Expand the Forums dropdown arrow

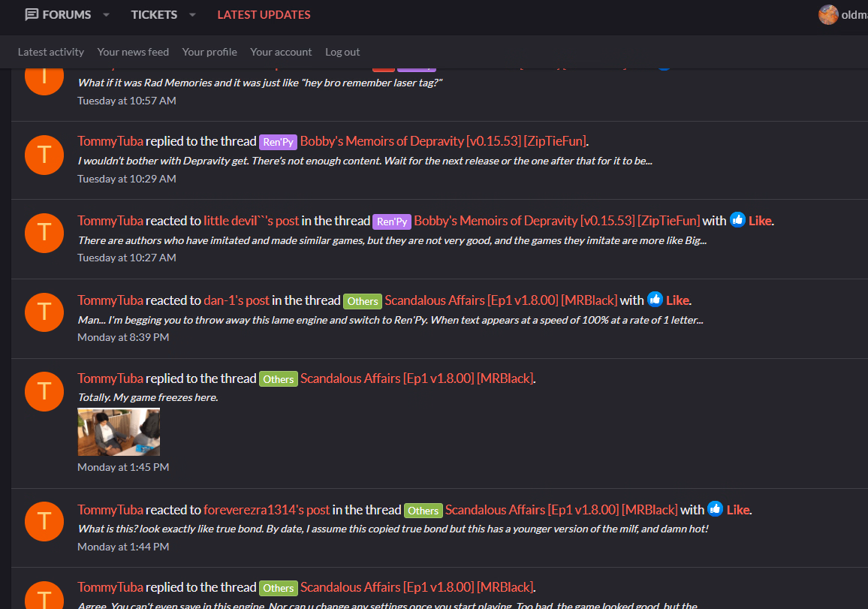tap(106, 15)
